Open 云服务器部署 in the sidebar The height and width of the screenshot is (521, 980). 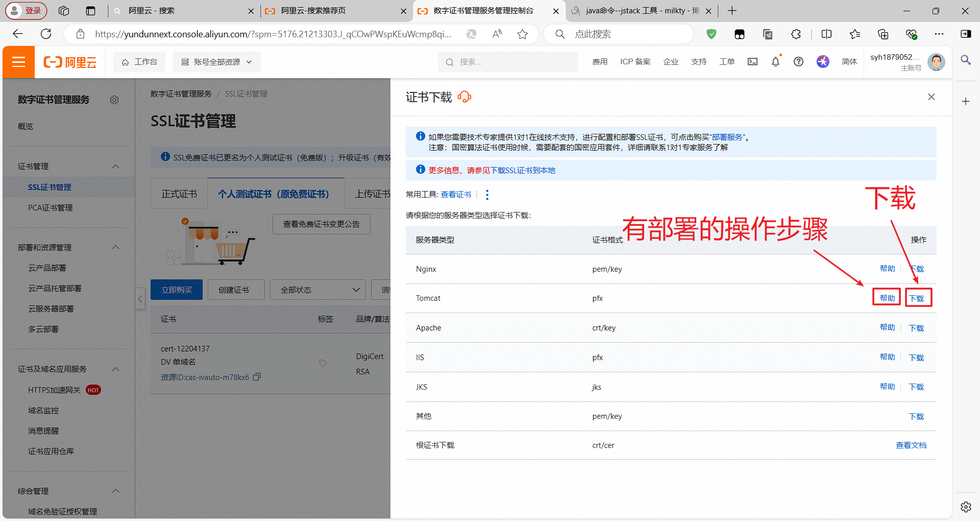coord(51,309)
